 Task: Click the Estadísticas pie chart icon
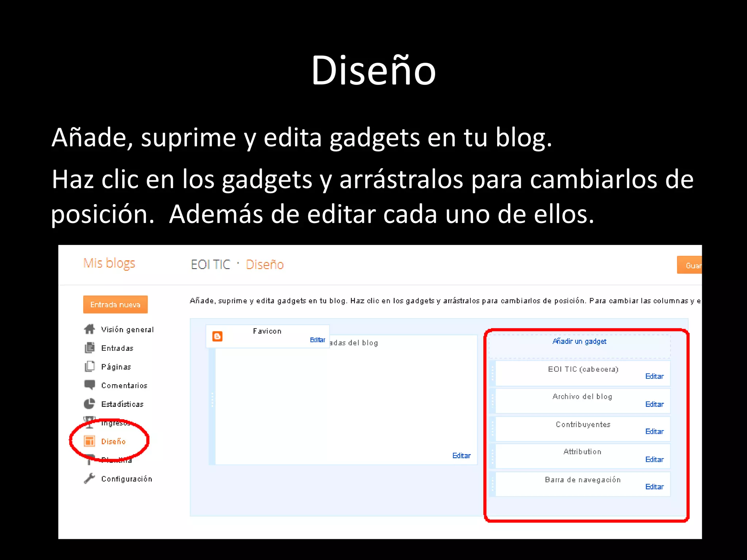pyautogui.click(x=89, y=404)
